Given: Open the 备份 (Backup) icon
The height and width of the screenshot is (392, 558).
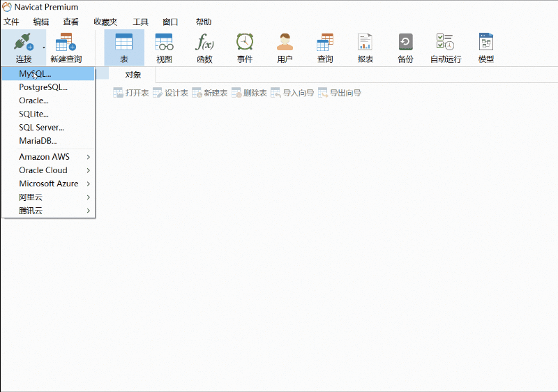Looking at the screenshot, I should click(405, 42).
